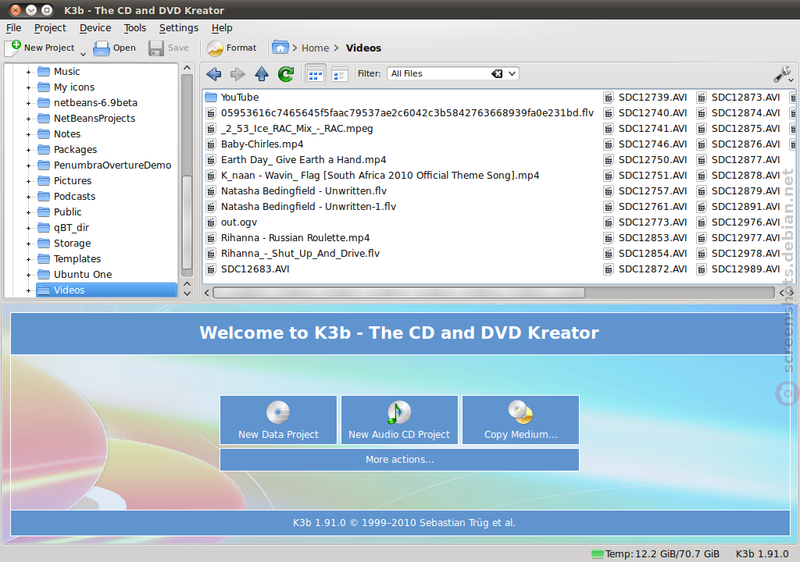Screen dimensions: 800x562
Task: Click the Save toolbar button
Action: tap(168, 48)
